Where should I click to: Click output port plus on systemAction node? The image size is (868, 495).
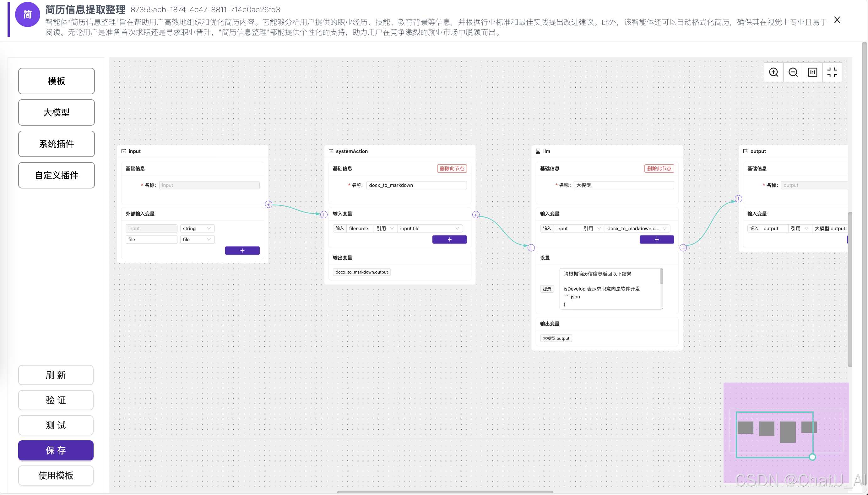tap(476, 215)
